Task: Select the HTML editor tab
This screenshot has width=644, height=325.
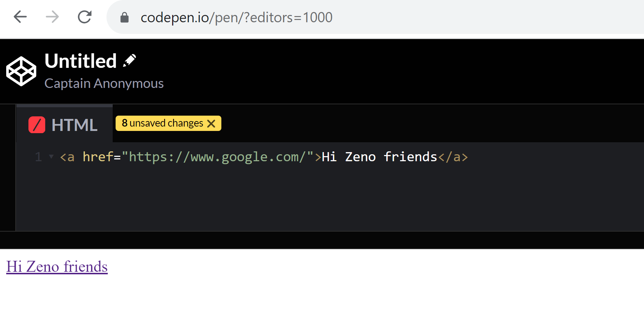Action: 74,125
